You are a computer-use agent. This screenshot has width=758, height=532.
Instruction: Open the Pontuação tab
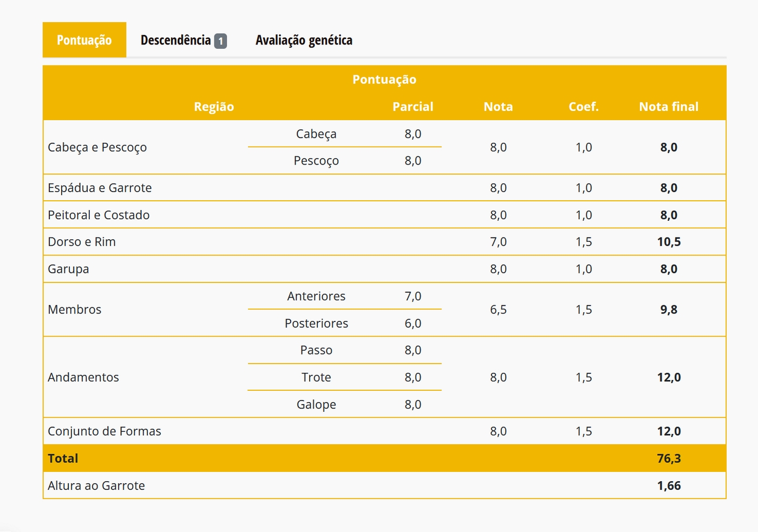pyautogui.click(x=84, y=40)
